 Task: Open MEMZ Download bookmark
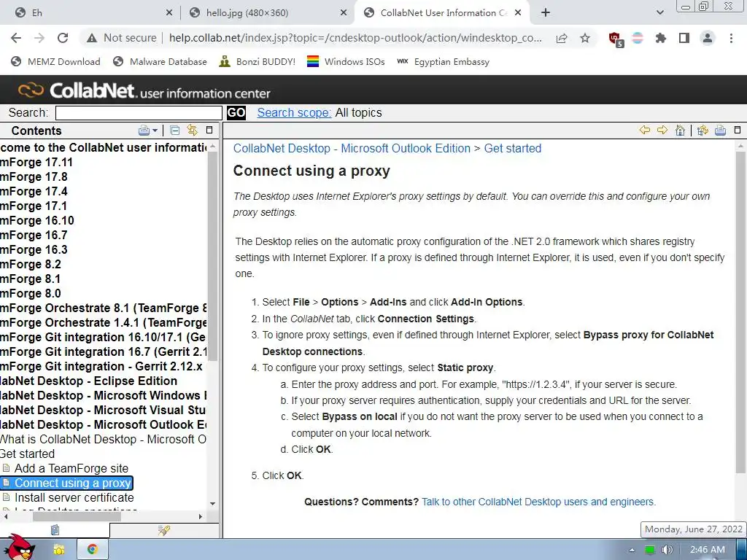pyautogui.click(x=55, y=62)
